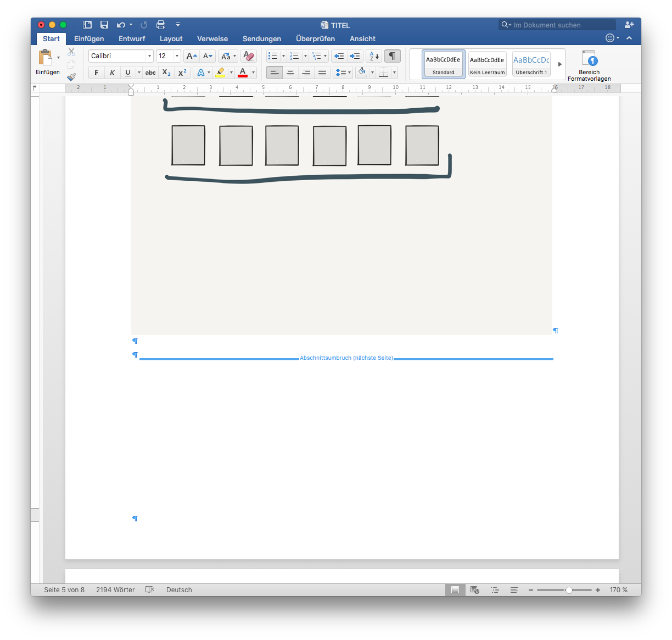Toggle italic K formatting
Screen dimensions: 672x640
point(112,73)
